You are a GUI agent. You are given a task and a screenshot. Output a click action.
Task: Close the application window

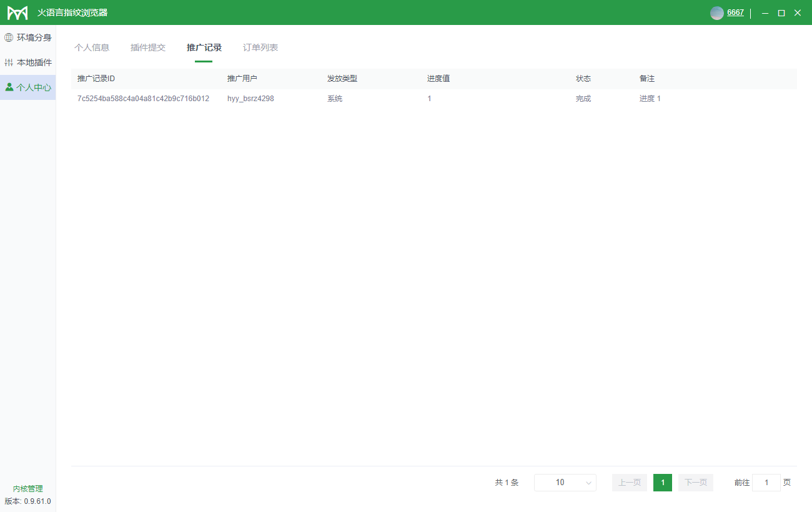tap(798, 13)
